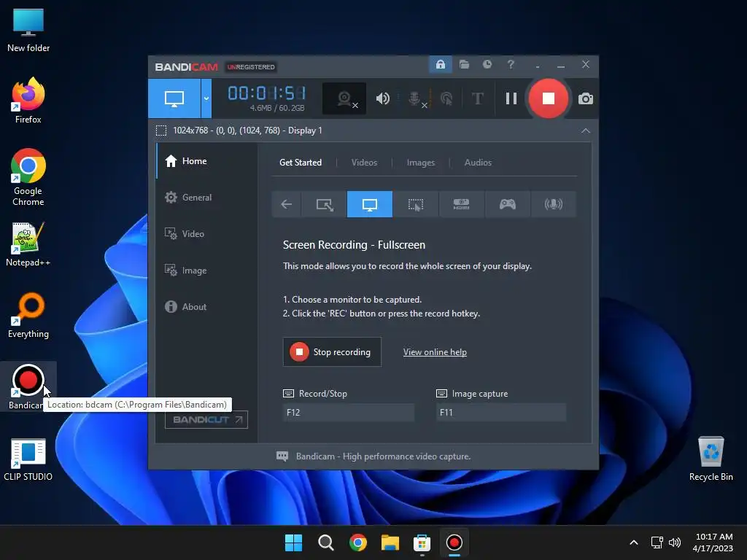
Task: Open the Video settings section
Action: tap(206, 234)
